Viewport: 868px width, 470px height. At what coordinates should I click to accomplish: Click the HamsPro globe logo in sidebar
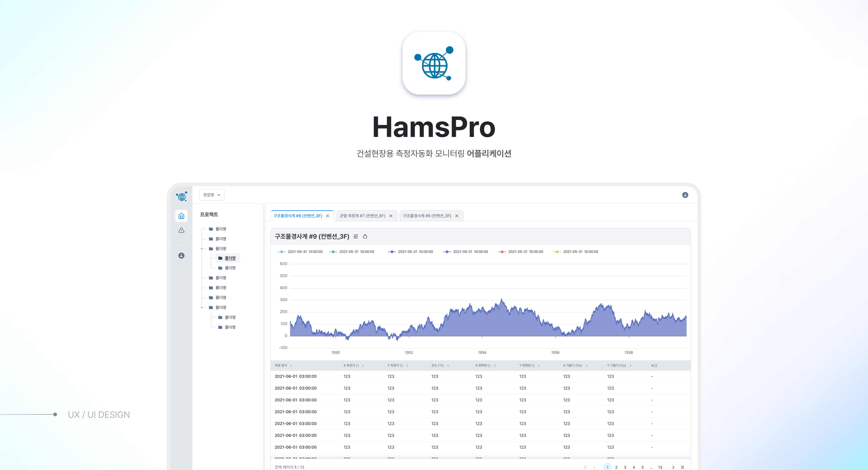(x=182, y=196)
